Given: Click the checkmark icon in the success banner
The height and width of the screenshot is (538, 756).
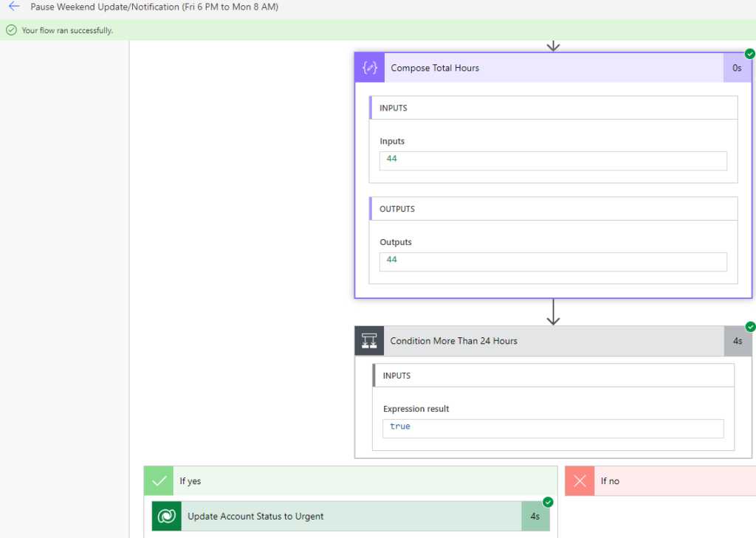Looking at the screenshot, I should pos(11,30).
